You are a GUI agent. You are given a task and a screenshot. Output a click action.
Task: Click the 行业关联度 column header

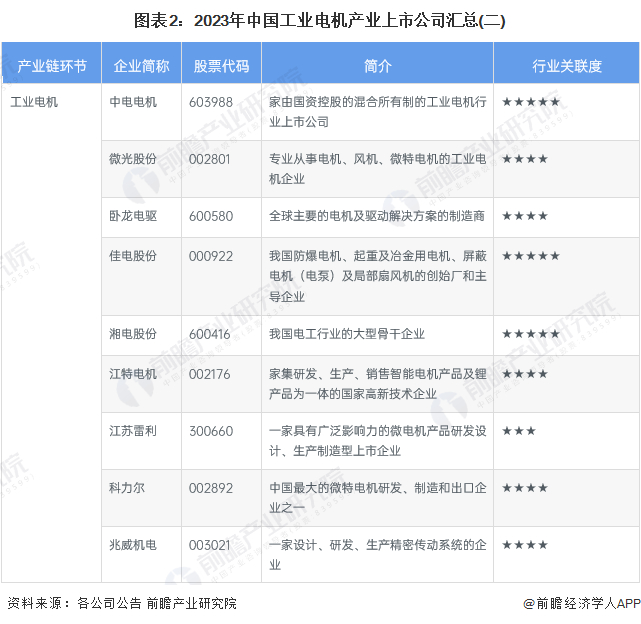click(x=567, y=65)
